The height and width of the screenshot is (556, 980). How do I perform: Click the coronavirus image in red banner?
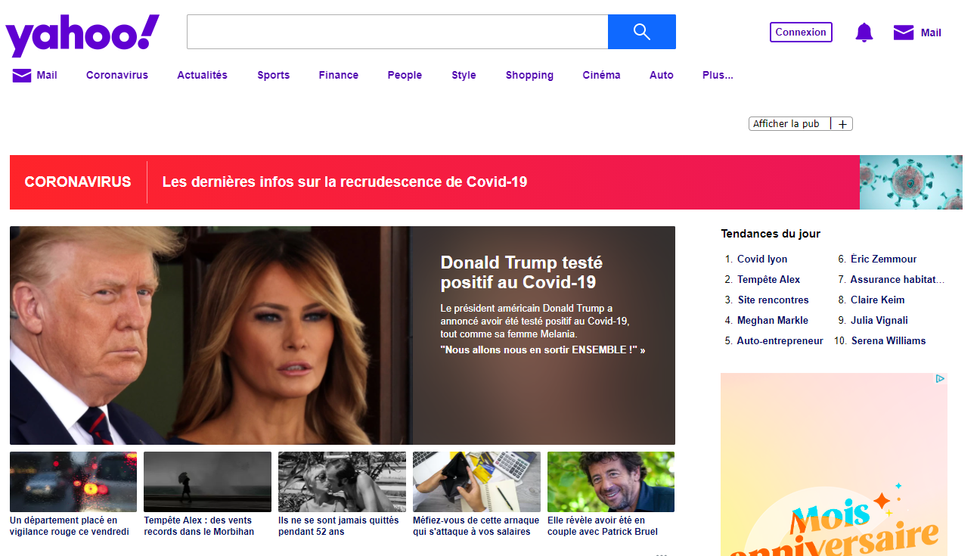(910, 182)
